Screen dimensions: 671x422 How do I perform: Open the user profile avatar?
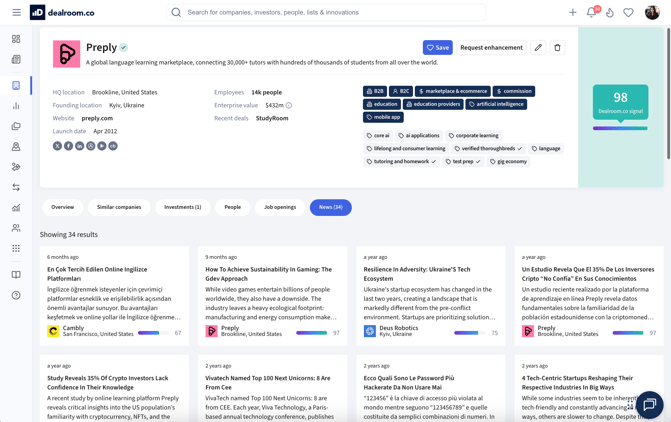652,13
